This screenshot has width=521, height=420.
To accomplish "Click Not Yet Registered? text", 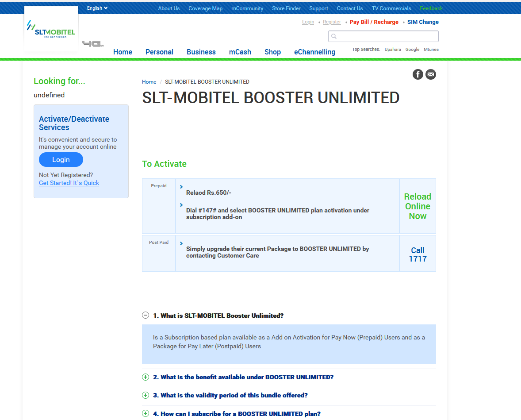I will [66, 175].
